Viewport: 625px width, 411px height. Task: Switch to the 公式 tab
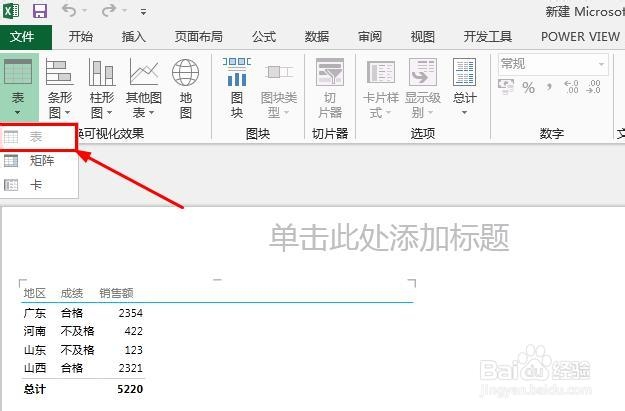[x=264, y=37]
